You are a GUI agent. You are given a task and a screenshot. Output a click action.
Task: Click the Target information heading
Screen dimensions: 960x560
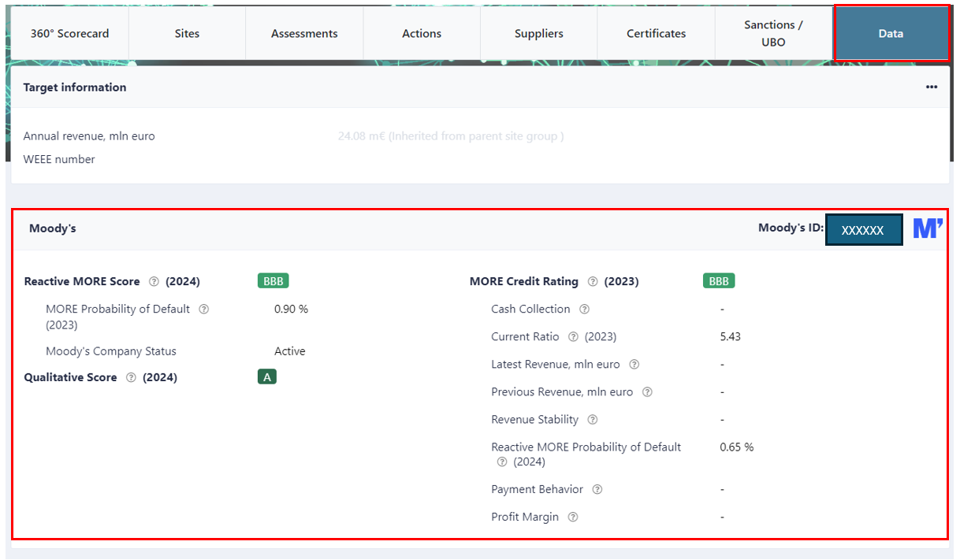click(x=75, y=87)
